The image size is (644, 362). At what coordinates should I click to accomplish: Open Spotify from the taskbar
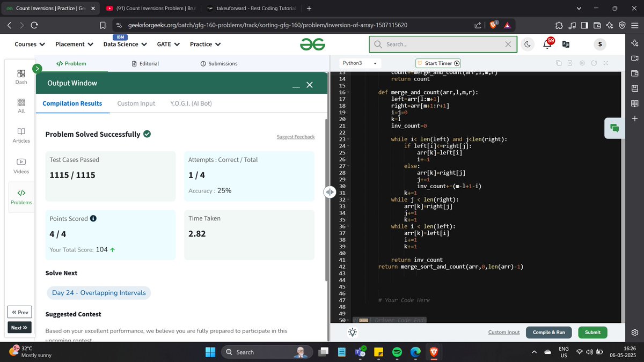point(397,352)
